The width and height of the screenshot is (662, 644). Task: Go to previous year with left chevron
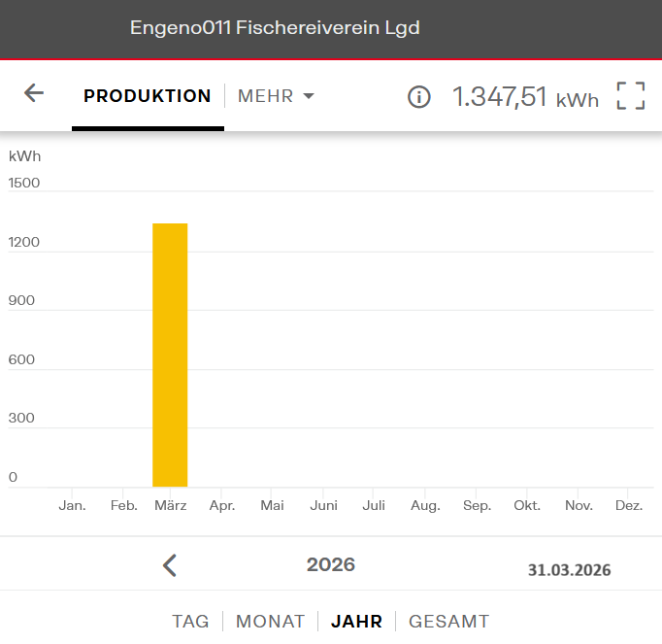point(170,565)
